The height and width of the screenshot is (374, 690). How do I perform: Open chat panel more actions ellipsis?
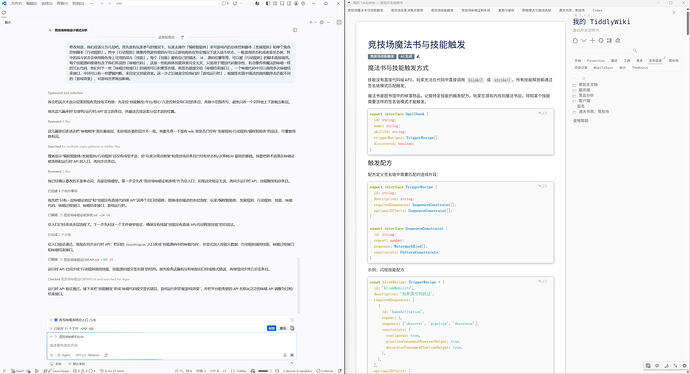point(329,22)
